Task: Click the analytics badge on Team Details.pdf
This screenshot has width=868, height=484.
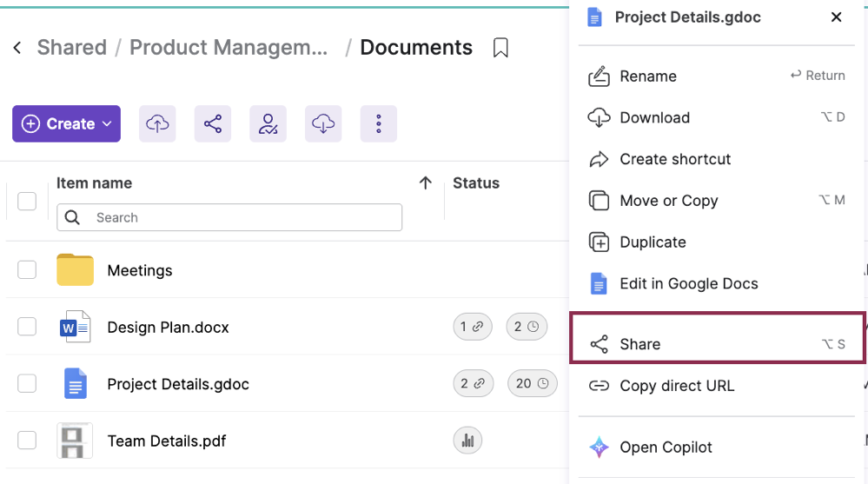Action: pyautogui.click(x=467, y=441)
